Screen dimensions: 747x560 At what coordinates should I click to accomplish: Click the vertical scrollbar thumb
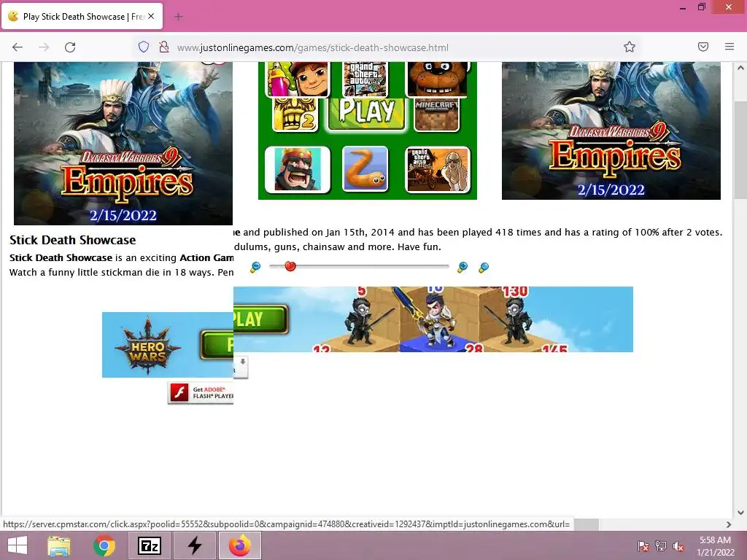[740, 150]
